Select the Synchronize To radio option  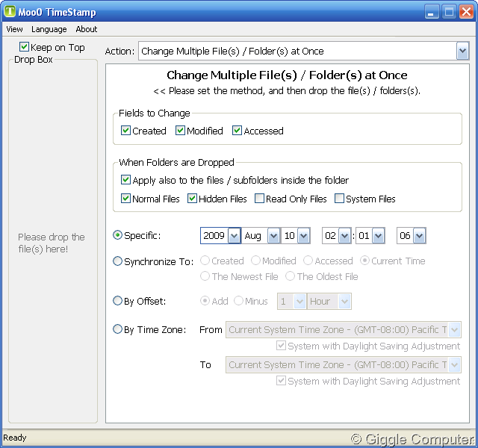(x=117, y=261)
